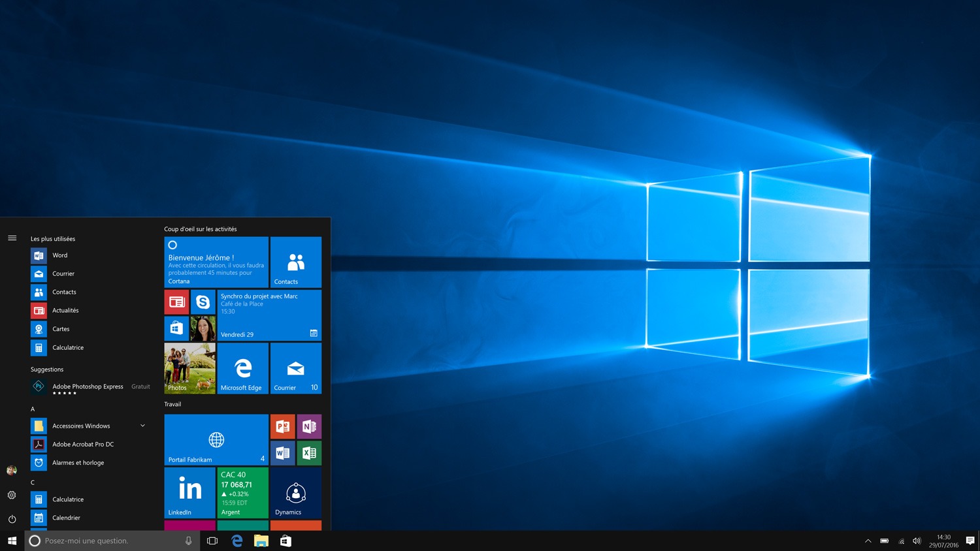Open Word from most used list
The width and height of the screenshot is (980, 551).
click(x=59, y=255)
